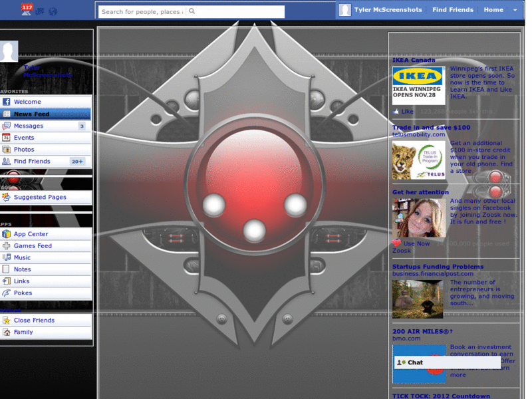This screenshot has width=532, height=399.
Task: Launch the App Center
Action: click(32, 233)
